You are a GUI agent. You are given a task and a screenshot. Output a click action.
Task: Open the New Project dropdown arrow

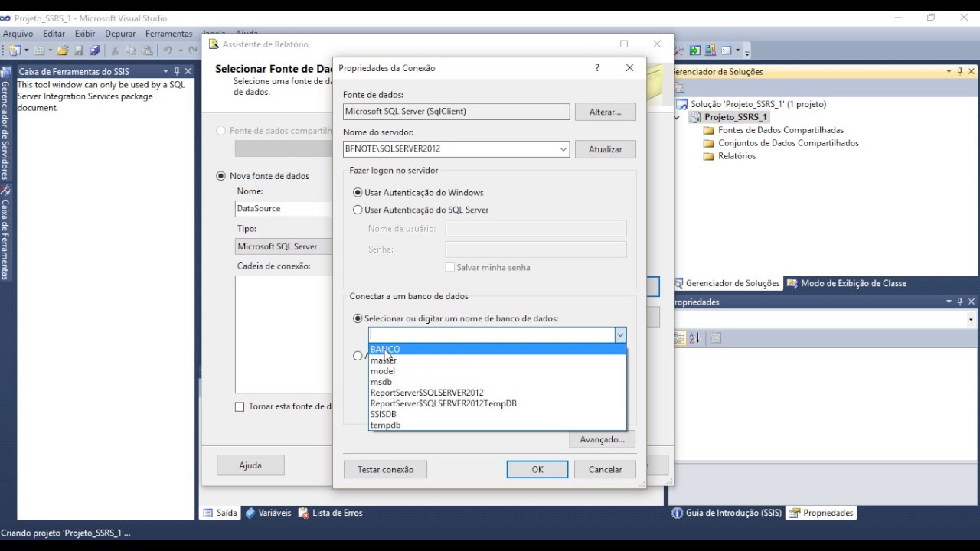click(x=26, y=51)
